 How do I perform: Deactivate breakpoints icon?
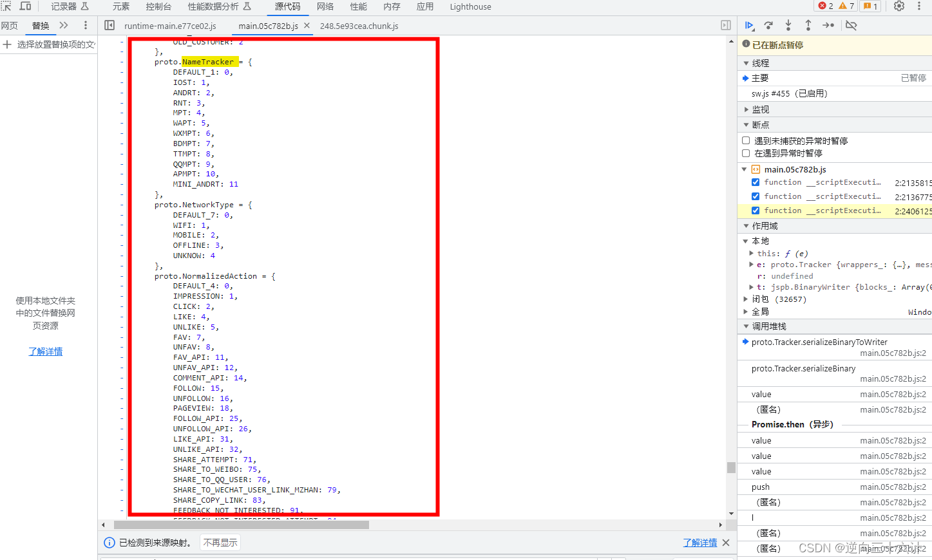tap(851, 25)
